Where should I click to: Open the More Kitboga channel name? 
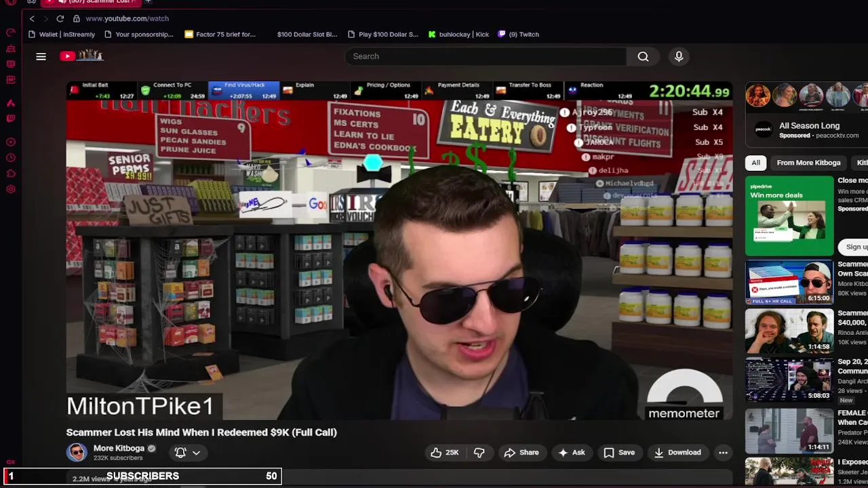pos(119,448)
